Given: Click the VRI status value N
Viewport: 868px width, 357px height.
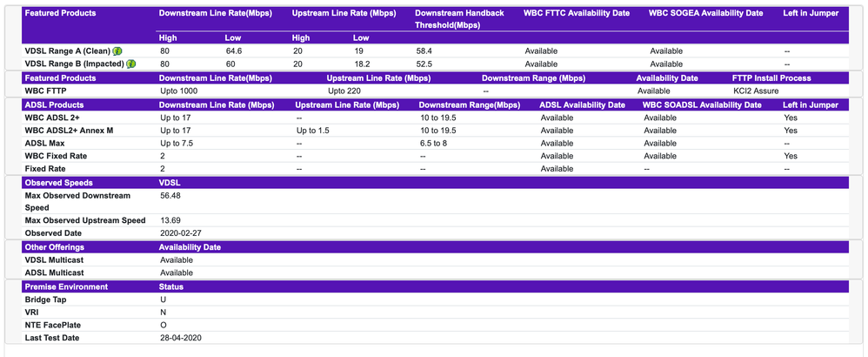Looking at the screenshot, I should 163,312.
